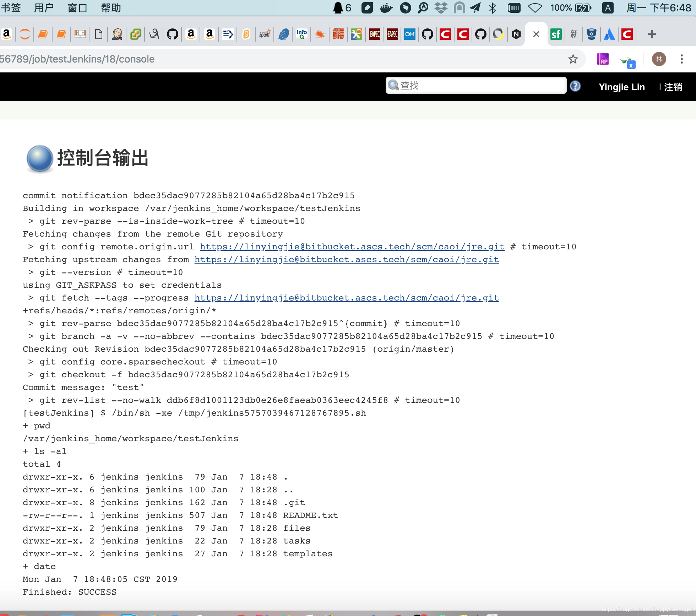Click the 查找 search field
Viewport: 696px width, 616px height.
(479, 86)
